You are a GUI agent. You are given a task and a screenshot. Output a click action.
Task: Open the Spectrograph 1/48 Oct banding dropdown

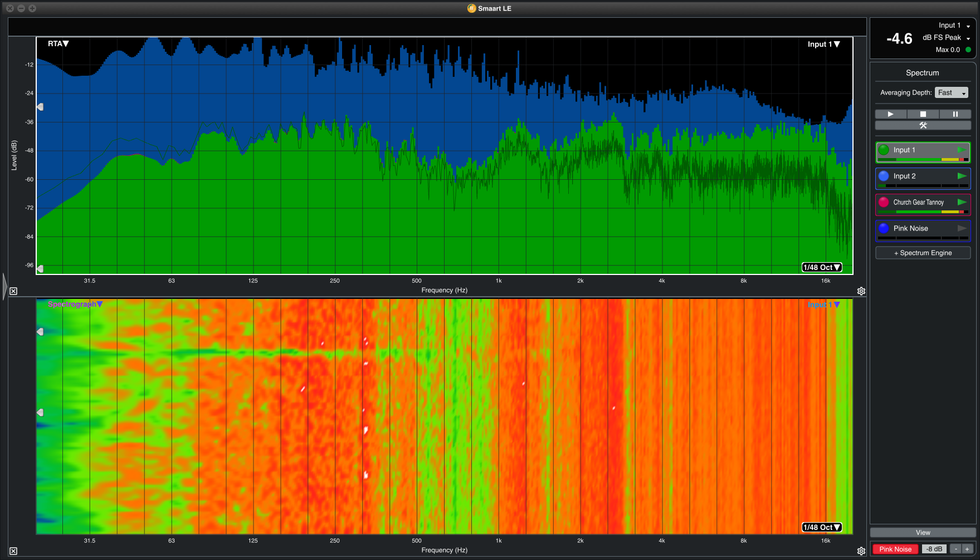(x=822, y=527)
